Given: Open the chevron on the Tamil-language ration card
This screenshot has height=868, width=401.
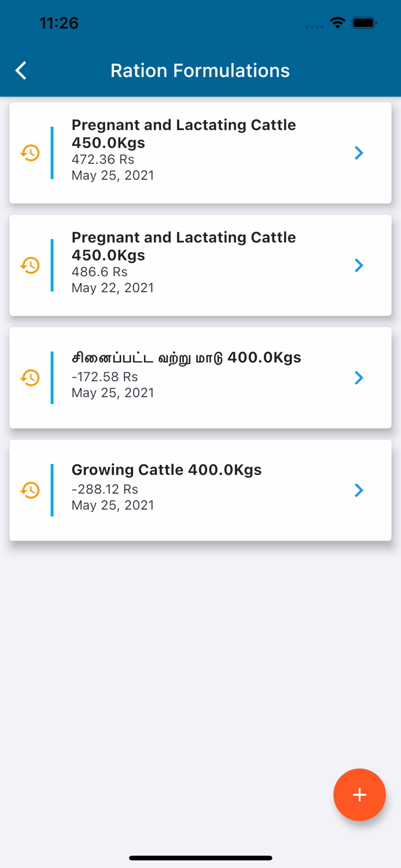Looking at the screenshot, I should [x=359, y=377].
